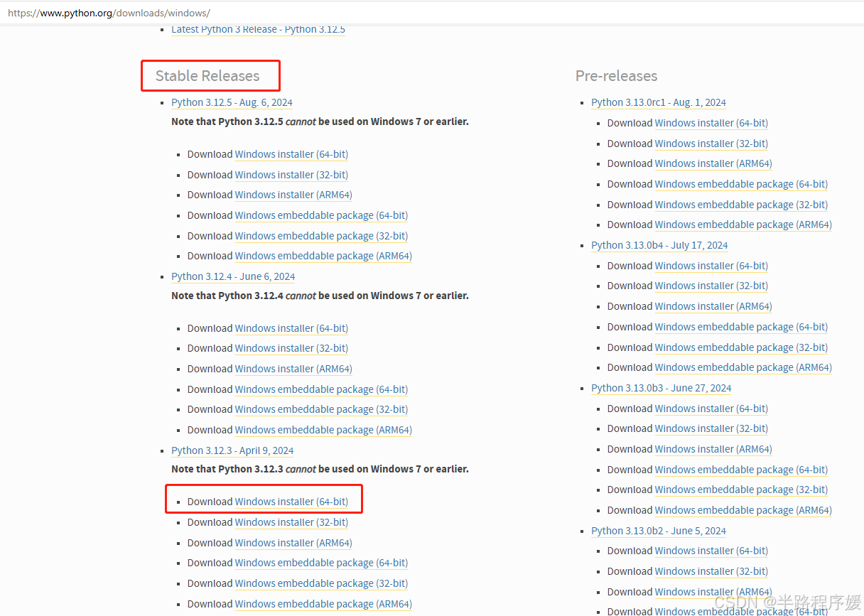Open the Latest Python 3 Release - Python 3.12.5 link
The width and height of the screenshot is (864, 616).
[258, 29]
